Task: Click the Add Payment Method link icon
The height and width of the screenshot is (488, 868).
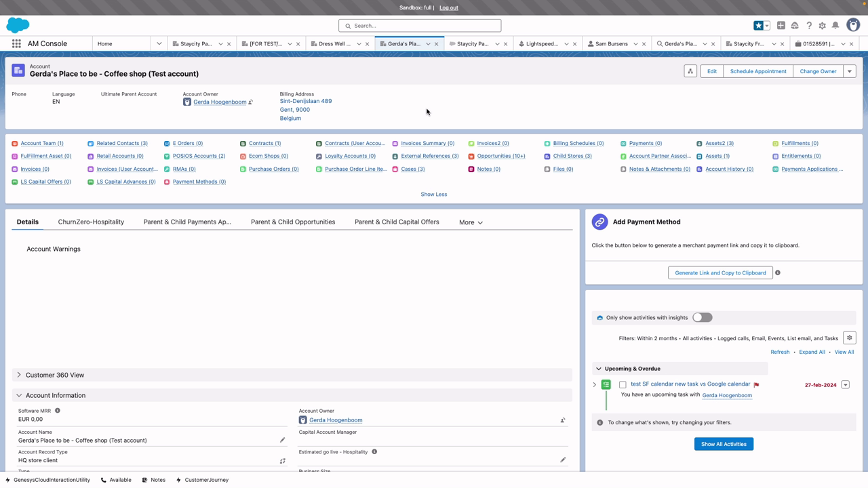Action: click(x=599, y=222)
